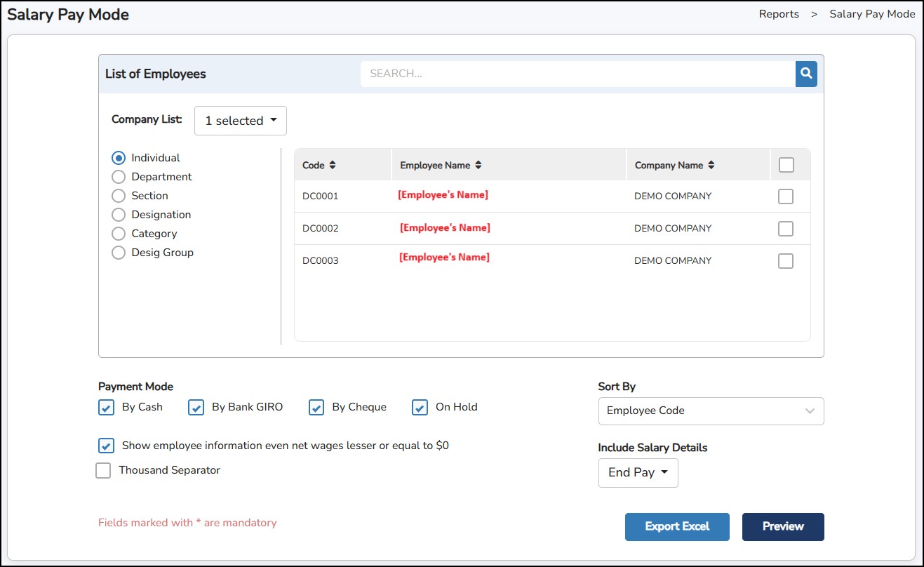Click into the employee SEARCH field
924x567 pixels.
[x=577, y=73]
